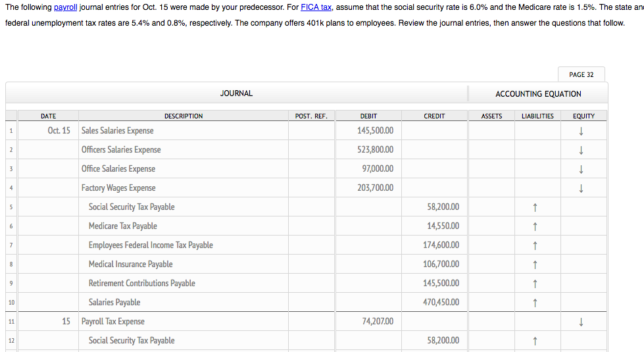Select the Medical Insurance Payable description
The image size is (644, 352).
point(131,264)
